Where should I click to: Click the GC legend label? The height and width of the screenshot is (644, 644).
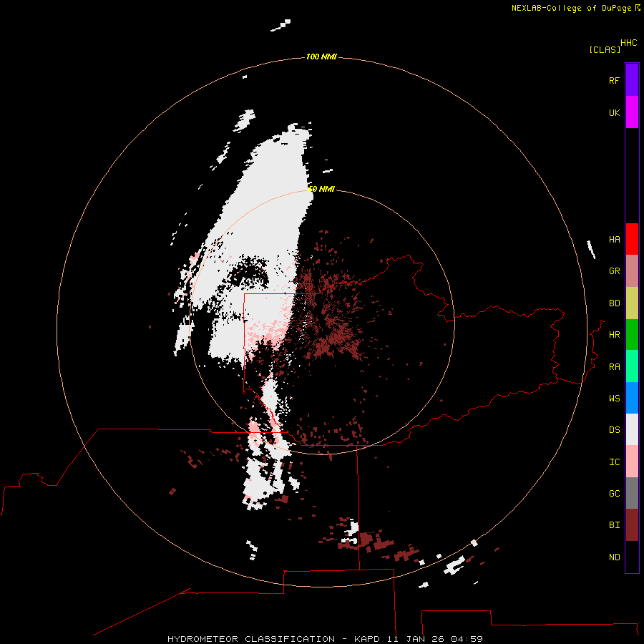click(x=614, y=494)
